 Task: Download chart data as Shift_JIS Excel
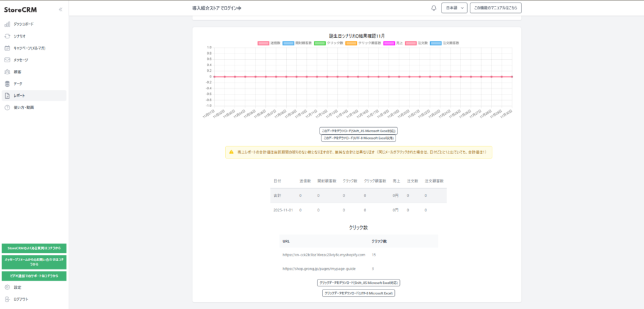point(358,130)
